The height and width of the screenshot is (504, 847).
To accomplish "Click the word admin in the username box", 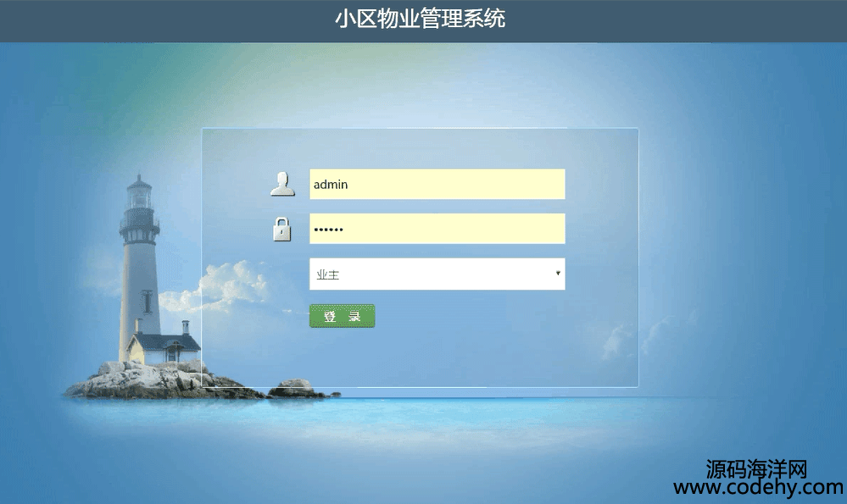I will click(331, 185).
